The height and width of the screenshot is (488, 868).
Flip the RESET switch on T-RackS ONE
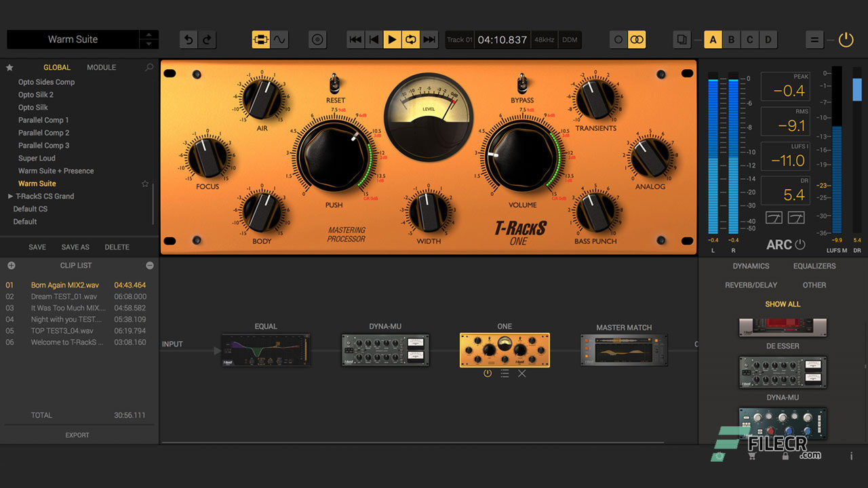(335, 84)
